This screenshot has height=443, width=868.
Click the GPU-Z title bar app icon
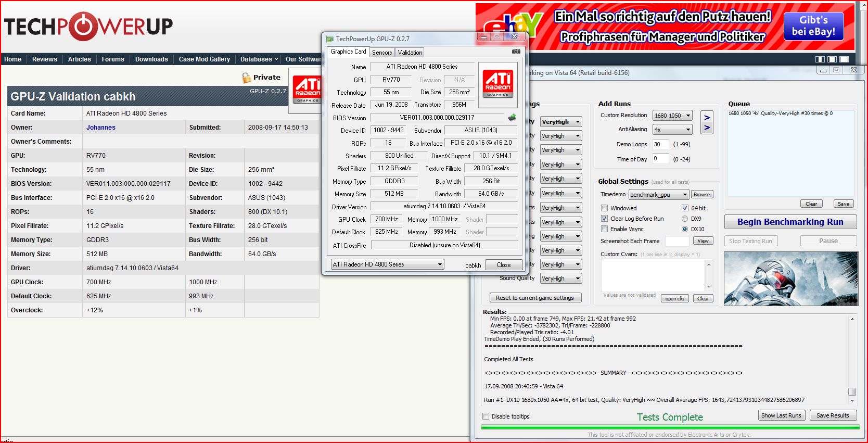[329, 39]
